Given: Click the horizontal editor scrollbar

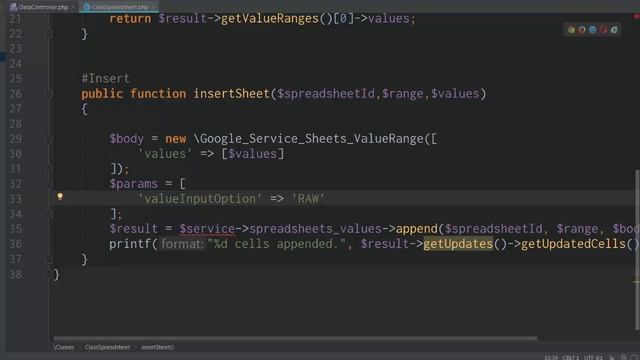Looking at the screenshot, I should pyautogui.click(x=295, y=338).
